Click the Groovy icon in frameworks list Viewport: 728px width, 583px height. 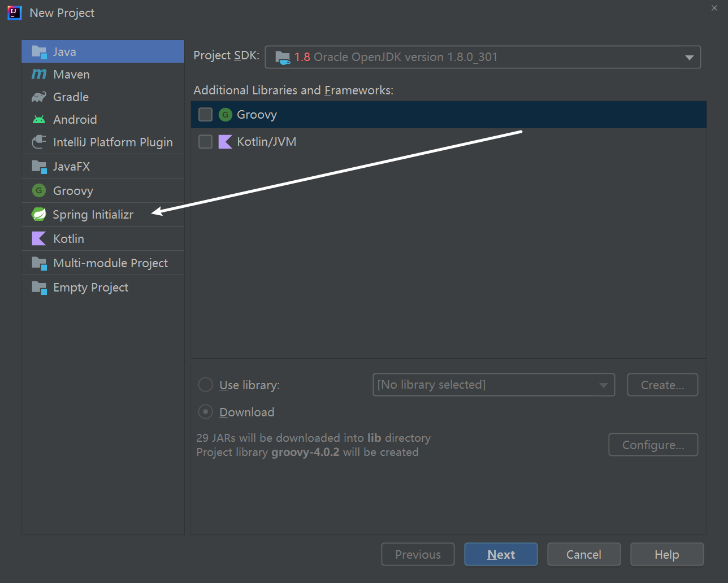[226, 115]
